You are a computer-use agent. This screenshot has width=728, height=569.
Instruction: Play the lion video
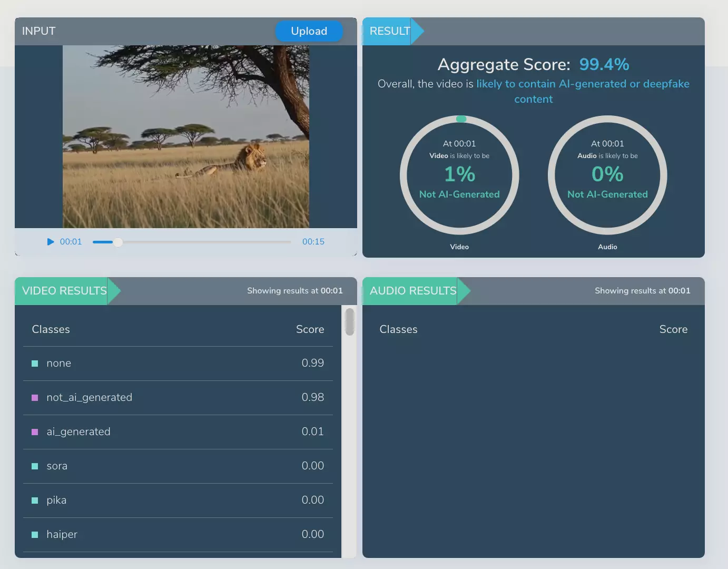51,242
